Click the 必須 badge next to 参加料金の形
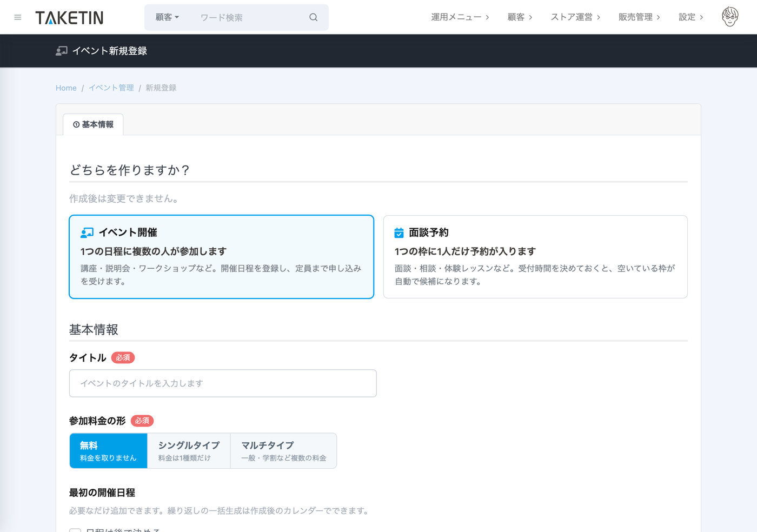The width and height of the screenshot is (757, 532). click(x=142, y=421)
